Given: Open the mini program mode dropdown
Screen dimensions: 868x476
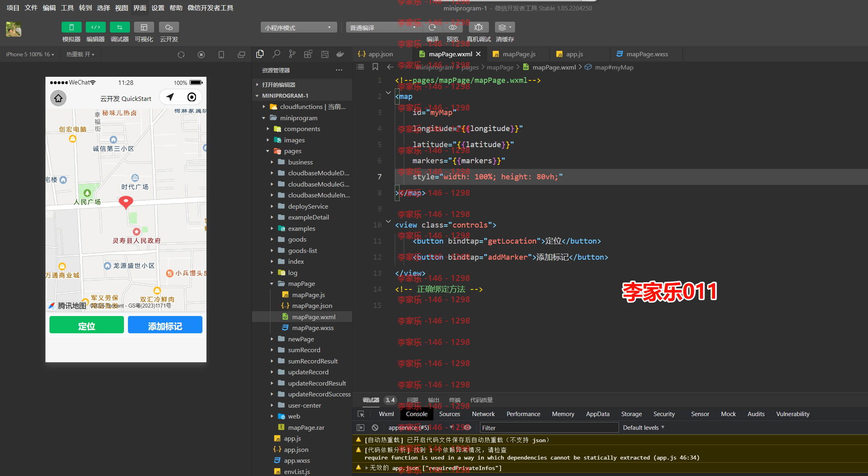Looking at the screenshot, I should point(298,28).
